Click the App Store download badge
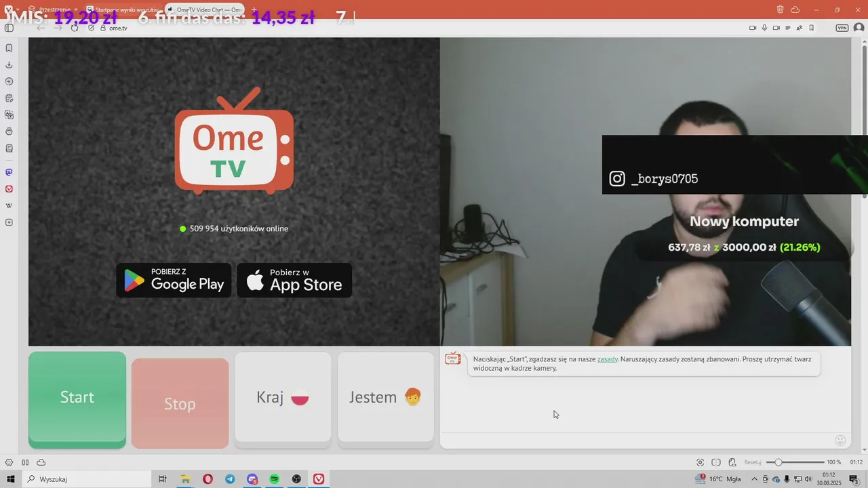The width and height of the screenshot is (868, 488). (294, 280)
